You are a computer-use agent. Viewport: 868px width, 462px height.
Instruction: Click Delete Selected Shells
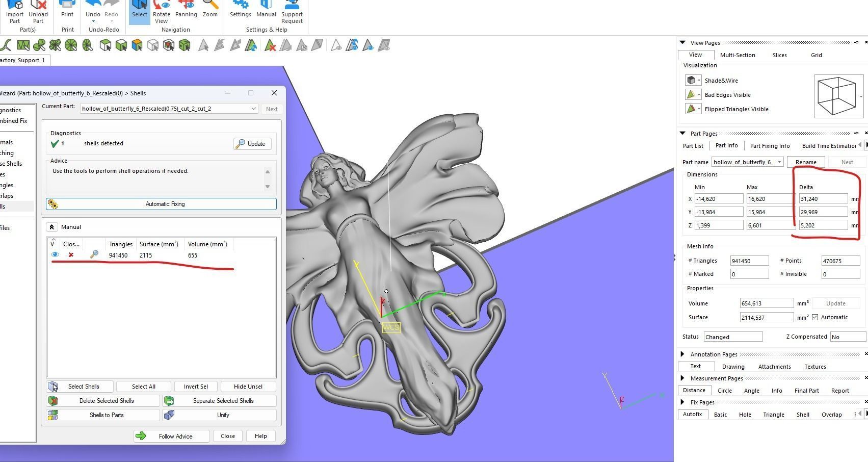[103, 401]
